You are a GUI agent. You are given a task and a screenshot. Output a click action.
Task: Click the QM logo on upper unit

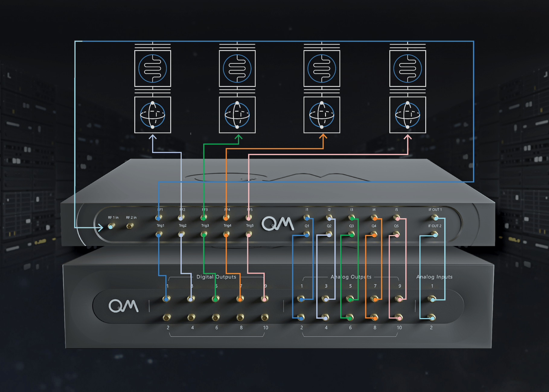[278, 223]
